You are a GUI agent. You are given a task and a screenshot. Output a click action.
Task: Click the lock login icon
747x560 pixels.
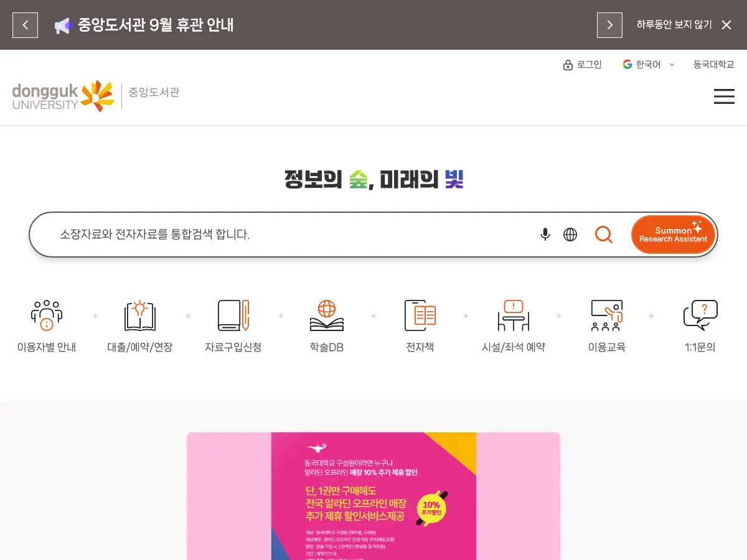[x=568, y=65]
